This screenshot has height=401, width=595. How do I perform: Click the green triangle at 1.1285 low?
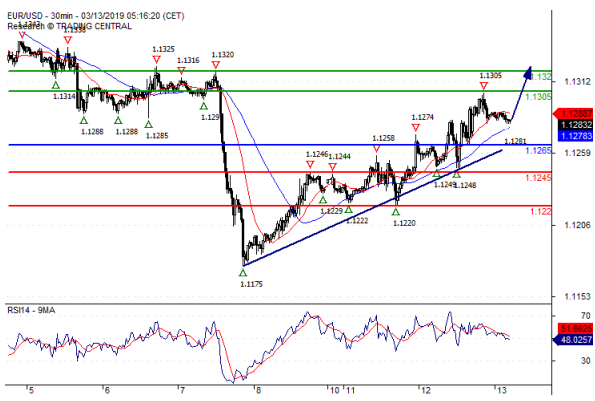[148, 124]
